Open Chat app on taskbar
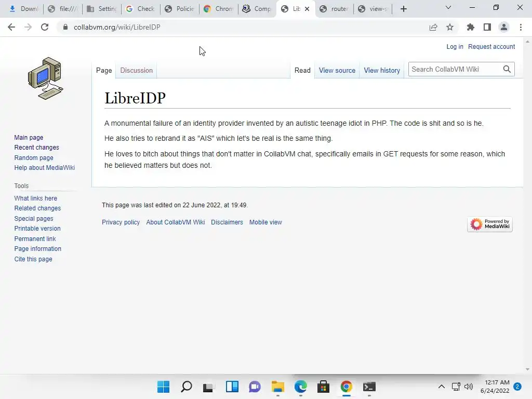The width and height of the screenshot is (532, 399). tap(255, 387)
